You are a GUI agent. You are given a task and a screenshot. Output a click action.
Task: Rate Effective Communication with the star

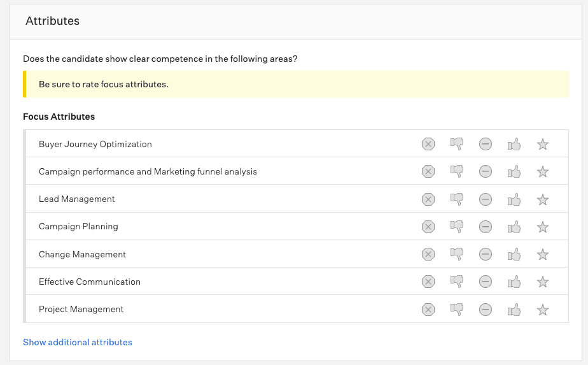pos(542,282)
